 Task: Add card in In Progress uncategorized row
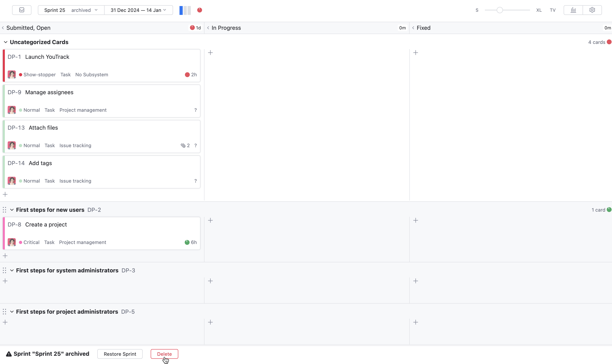210,53
